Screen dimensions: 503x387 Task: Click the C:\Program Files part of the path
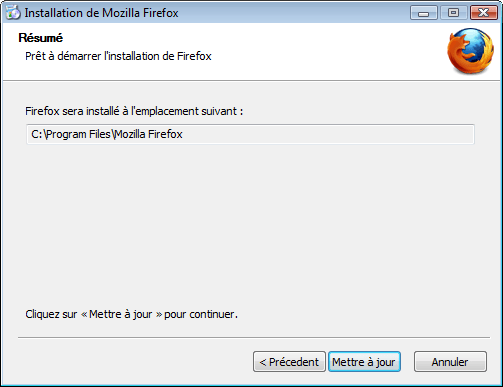click(71, 134)
